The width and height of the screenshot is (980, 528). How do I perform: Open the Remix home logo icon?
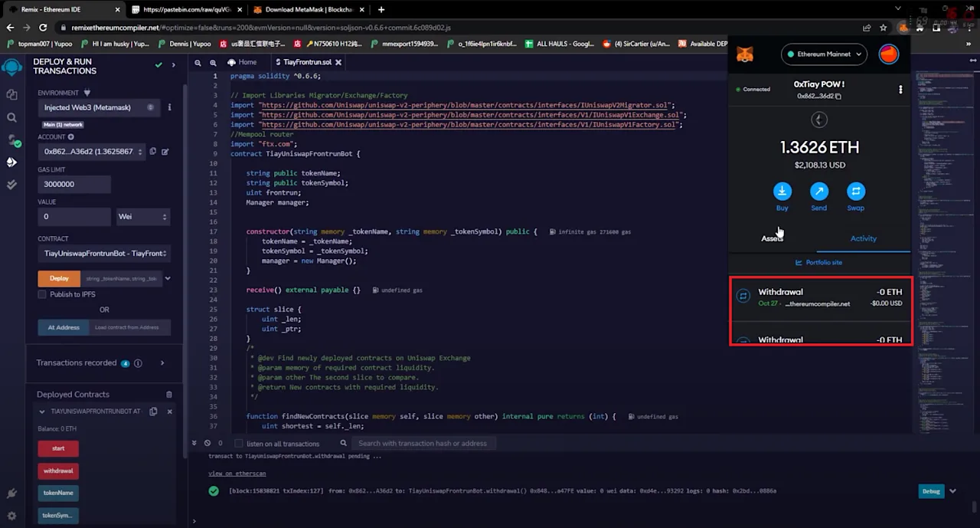11,67
